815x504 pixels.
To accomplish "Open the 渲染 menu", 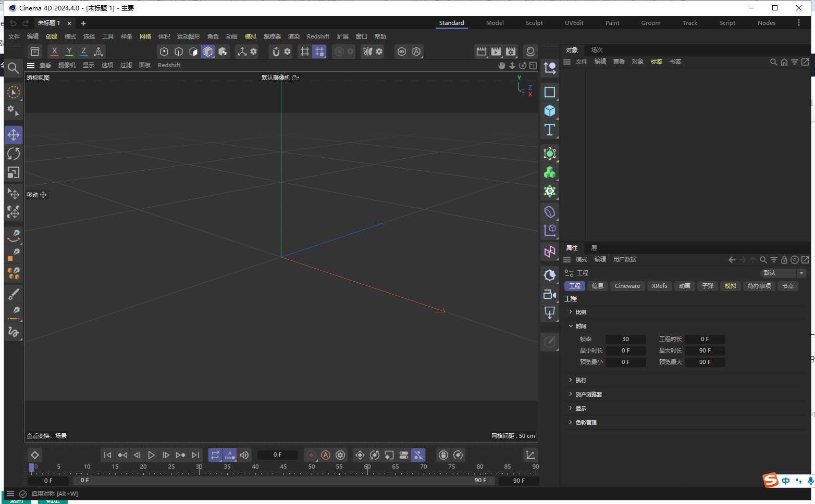I will coord(294,36).
